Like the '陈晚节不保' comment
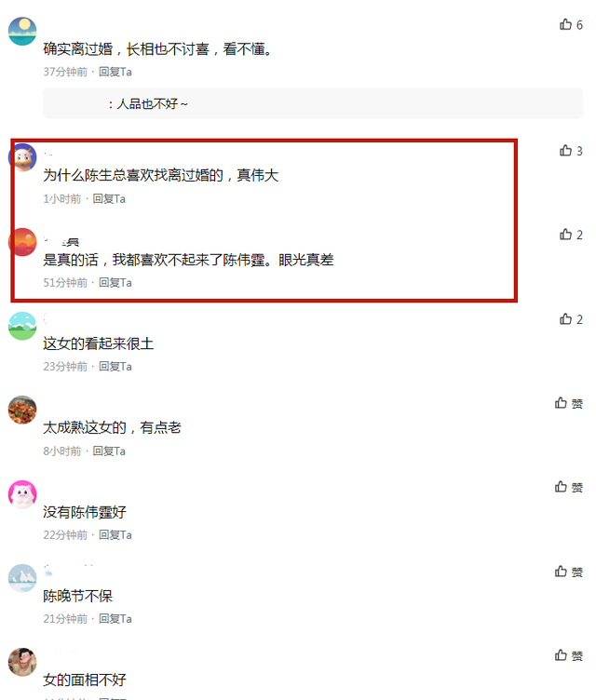 click(x=568, y=572)
